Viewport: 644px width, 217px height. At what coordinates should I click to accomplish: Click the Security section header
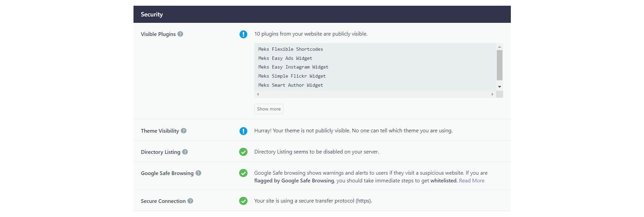(322, 14)
